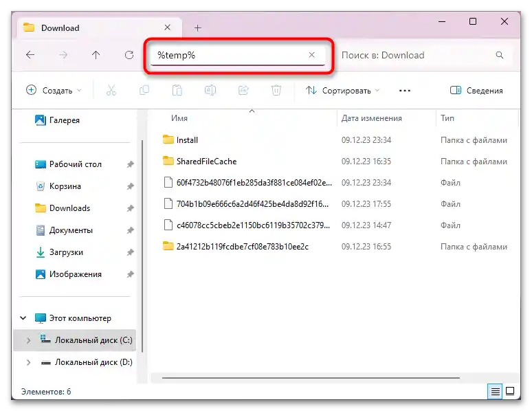Go forward with the right arrow
532x411 pixels.
63,55
